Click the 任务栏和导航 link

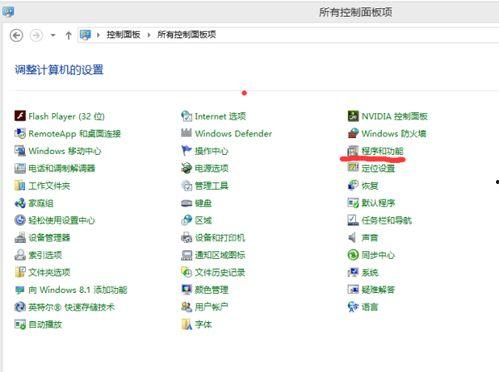387,220
